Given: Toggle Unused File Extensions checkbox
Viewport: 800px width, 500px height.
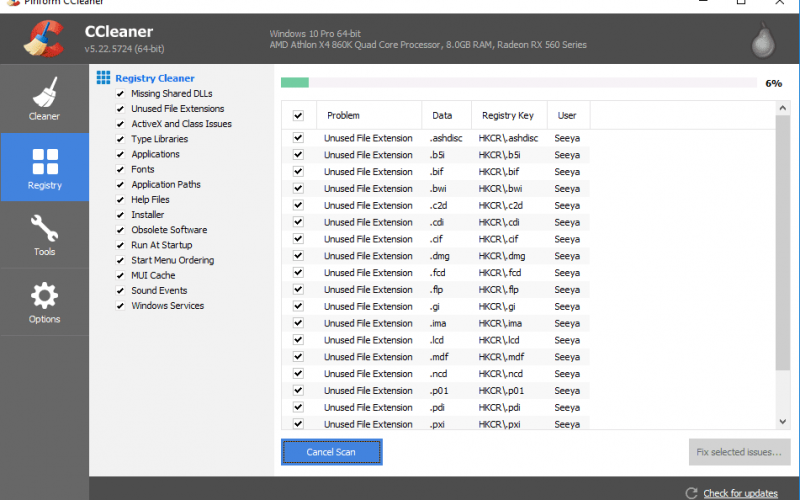Looking at the screenshot, I should coord(120,109).
